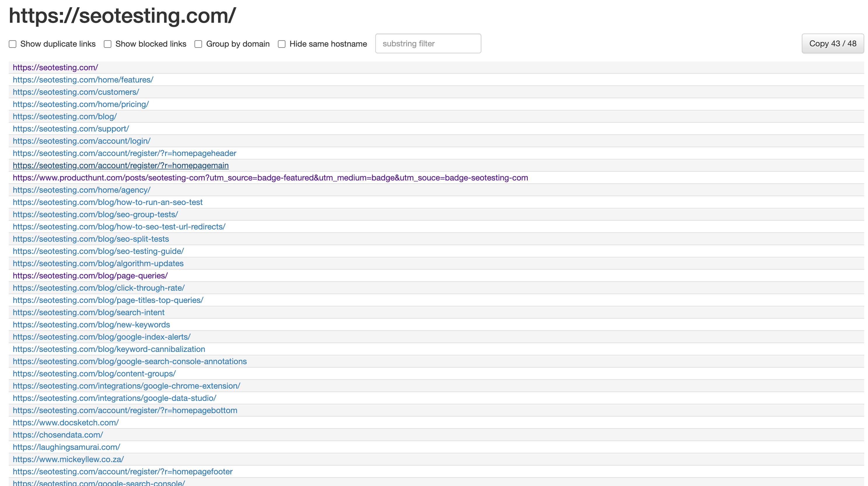Follow the blog/seo-split-tests link
868x486 pixels.
pos(91,239)
